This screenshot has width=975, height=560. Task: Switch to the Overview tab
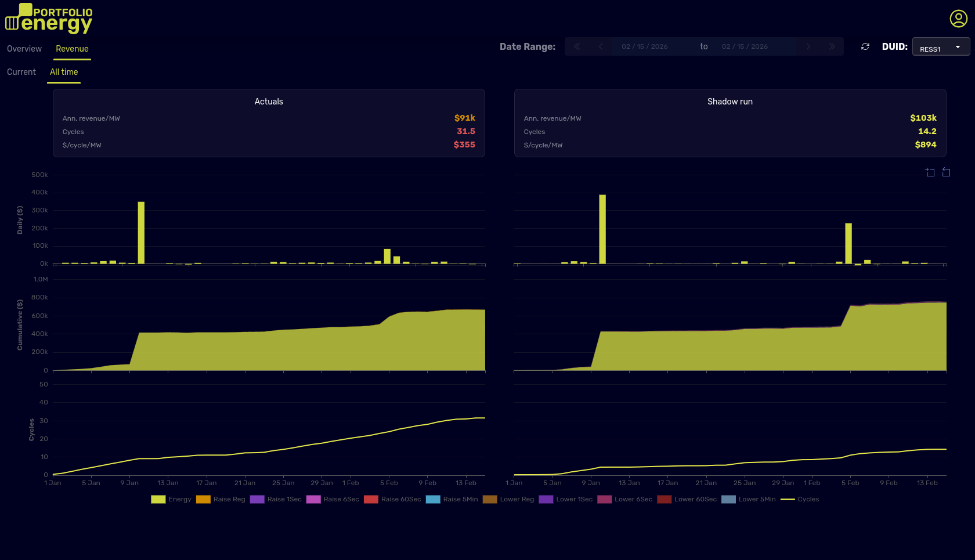click(x=24, y=49)
